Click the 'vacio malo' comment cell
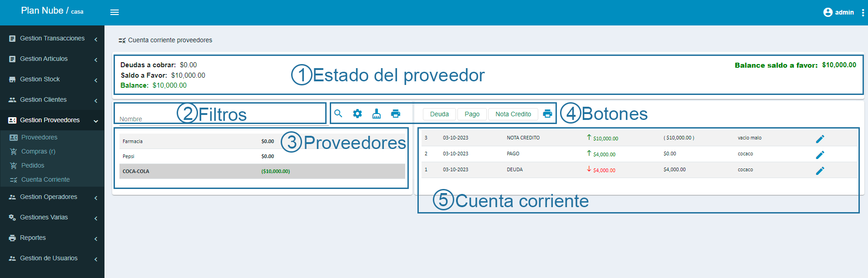Viewport: 868px width, 278px height. coord(749,138)
